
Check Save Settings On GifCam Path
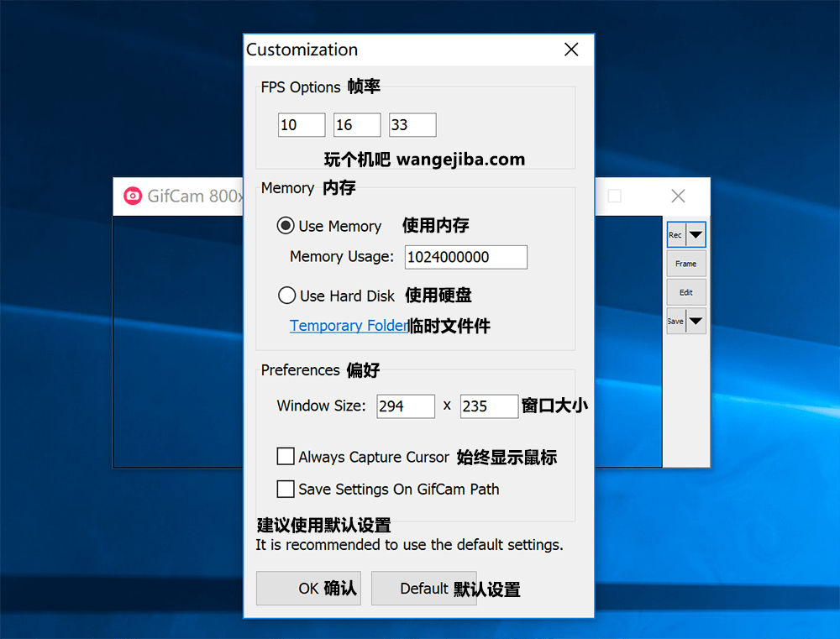[x=286, y=489]
